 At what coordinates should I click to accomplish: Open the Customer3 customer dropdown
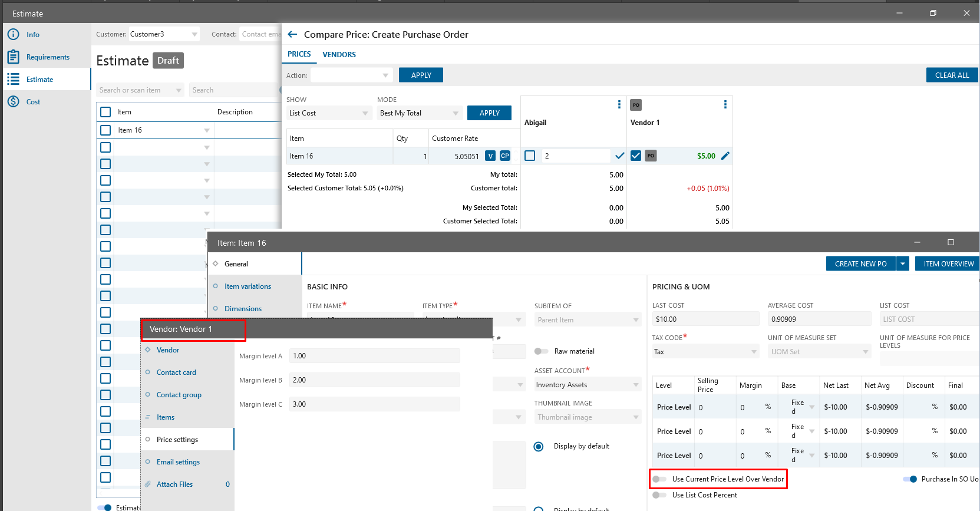click(164, 34)
